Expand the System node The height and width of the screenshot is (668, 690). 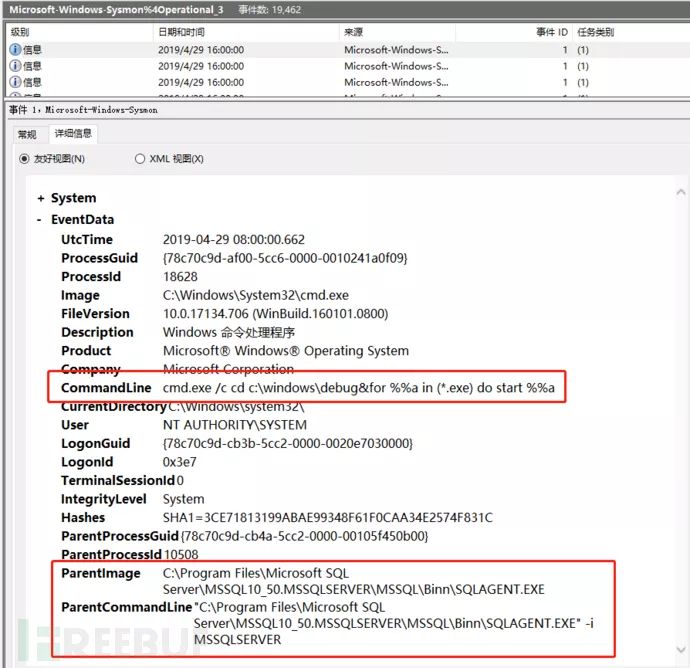[x=41, y=198]
